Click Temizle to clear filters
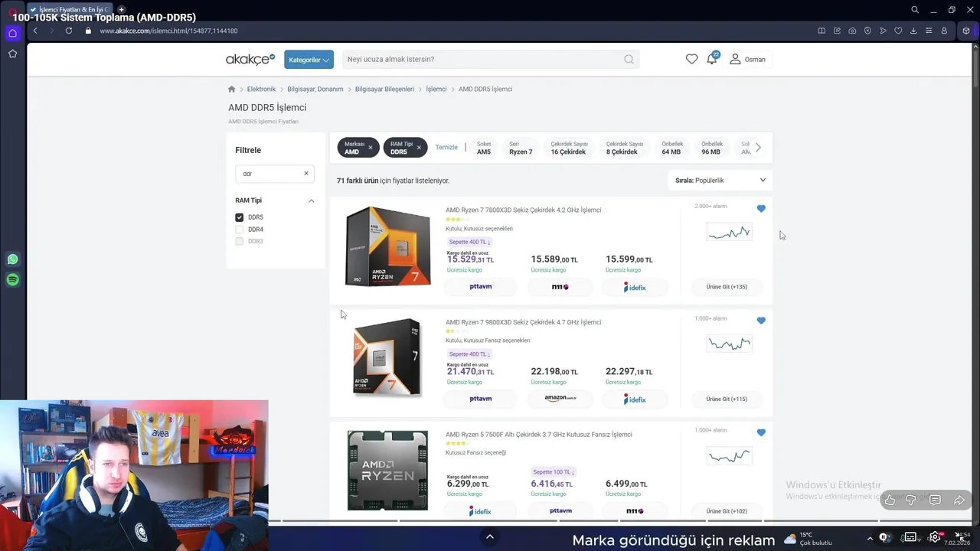980x551 pixels. point(446,148)
